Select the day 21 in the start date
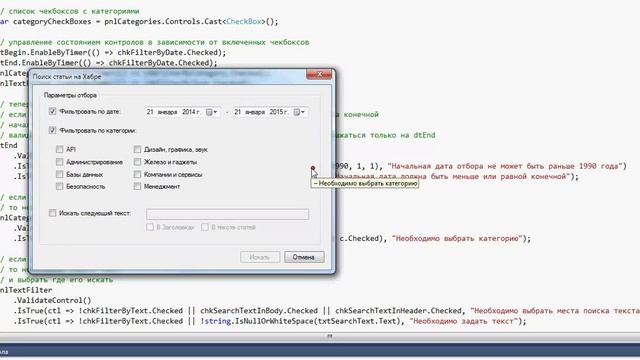Image resolution: width=640 pixels, height=360 pixels. coord(150,112)
